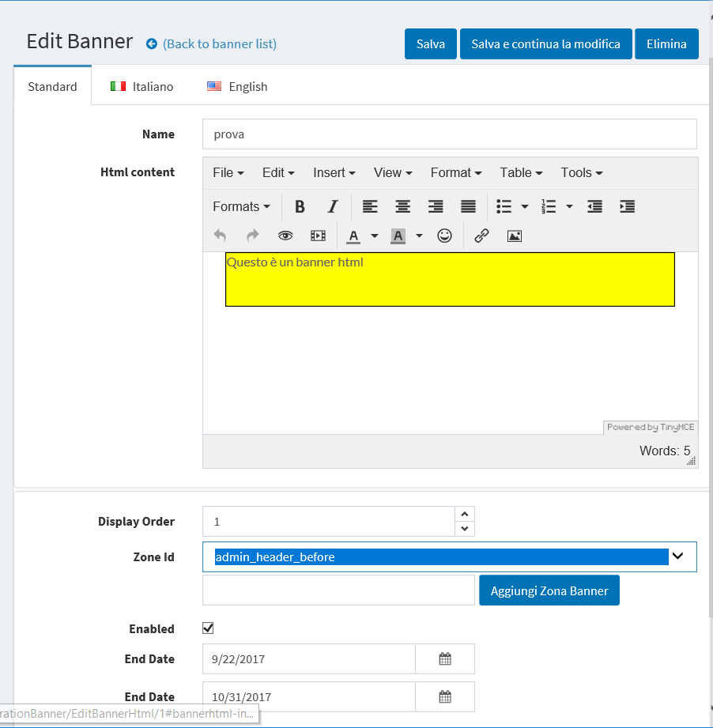Image resolution: width=713 pixels, height=728 pixels.
Task: Click Salva e continua la modifica
Action: [545, 43]
